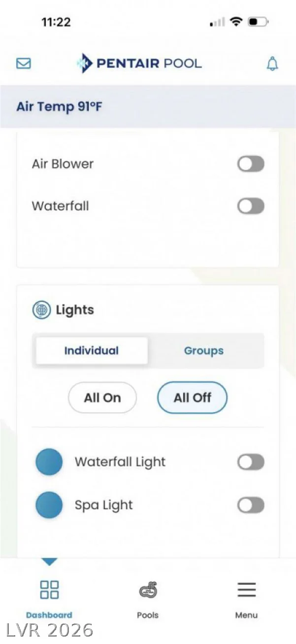Toggle the Air Blower switch

[x=251, y=164]
